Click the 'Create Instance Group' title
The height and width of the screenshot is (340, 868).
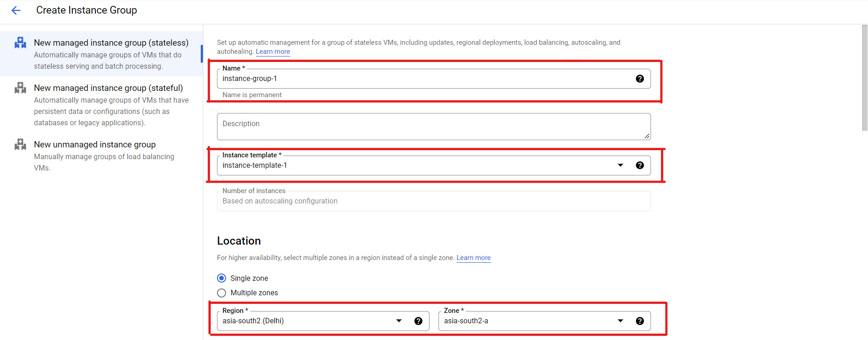(86, 10)
